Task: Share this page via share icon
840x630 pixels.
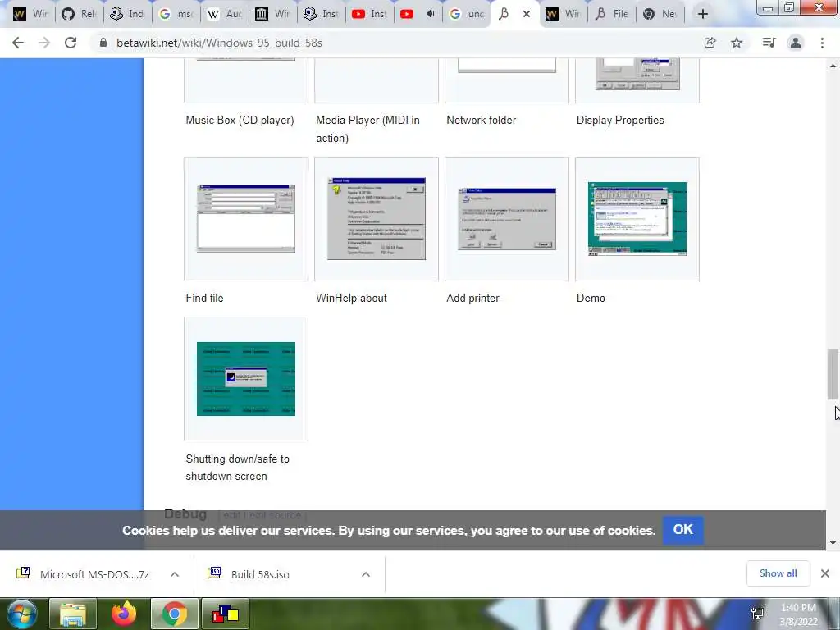Action: [710, 43]
